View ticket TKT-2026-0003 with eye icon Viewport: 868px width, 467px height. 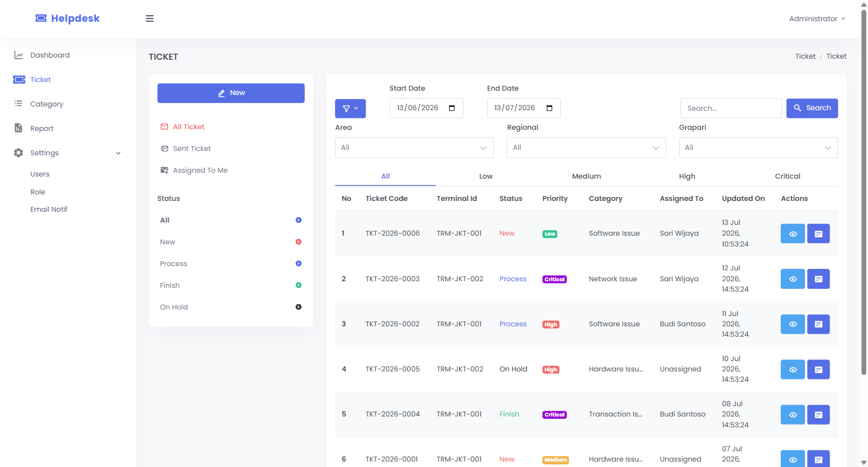(793, 279)
